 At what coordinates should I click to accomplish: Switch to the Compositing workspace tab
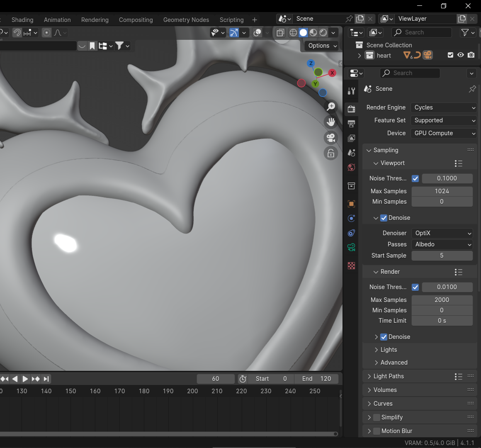[136, 20]
